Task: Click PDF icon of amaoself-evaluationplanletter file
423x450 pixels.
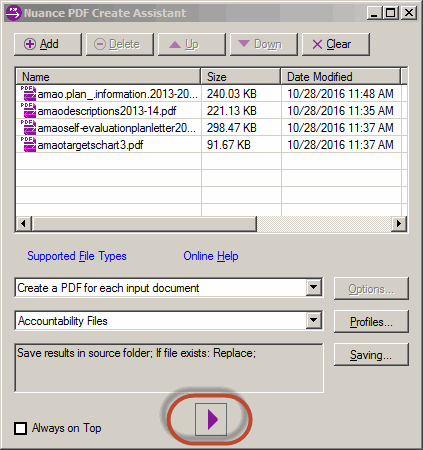Action: coord(28,127)
